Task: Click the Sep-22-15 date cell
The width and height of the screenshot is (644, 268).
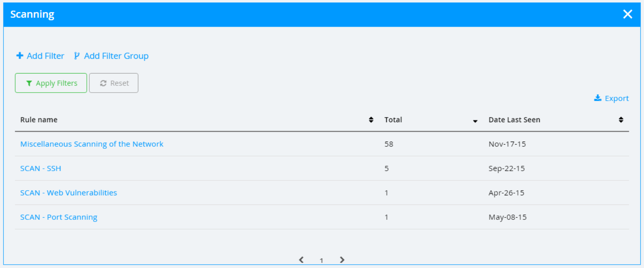Action: click(x=506, y=168)
